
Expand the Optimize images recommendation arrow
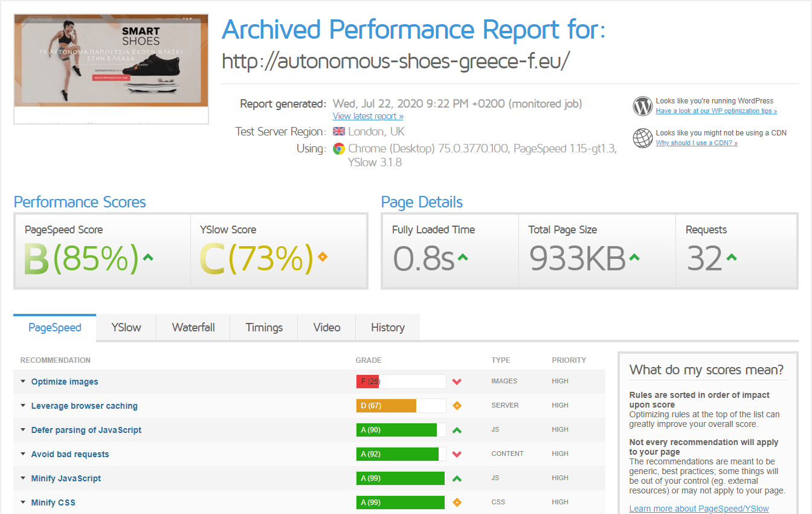(23, 382)
